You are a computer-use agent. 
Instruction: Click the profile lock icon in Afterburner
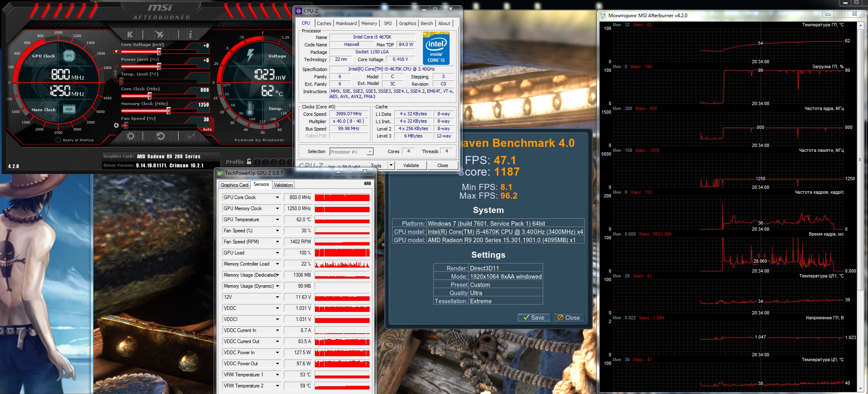(x=249, y=162)
